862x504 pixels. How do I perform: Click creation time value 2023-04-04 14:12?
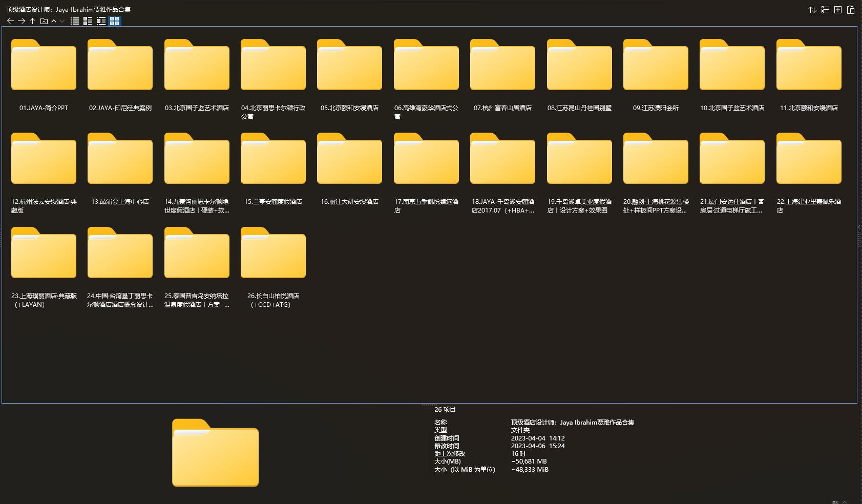(538, 438)
